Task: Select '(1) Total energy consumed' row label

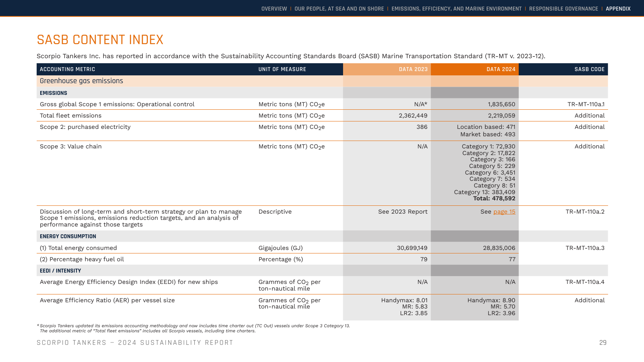Action: click(78, 248)
